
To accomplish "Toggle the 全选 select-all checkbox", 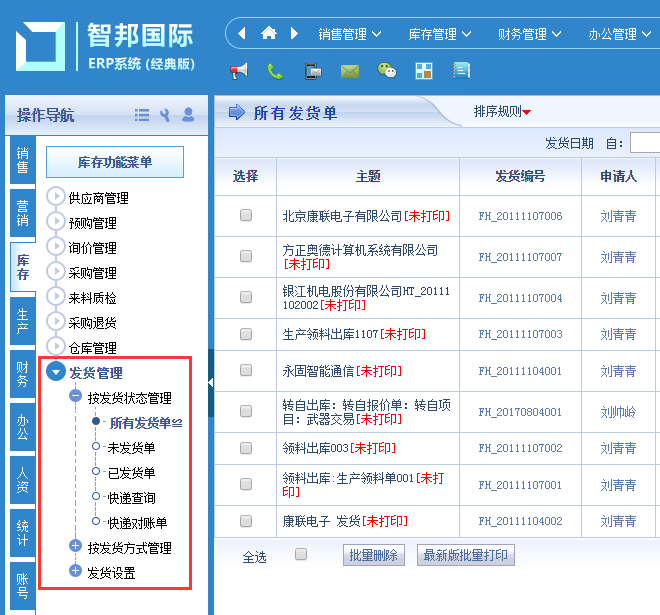I will click(x=301, y=554).
